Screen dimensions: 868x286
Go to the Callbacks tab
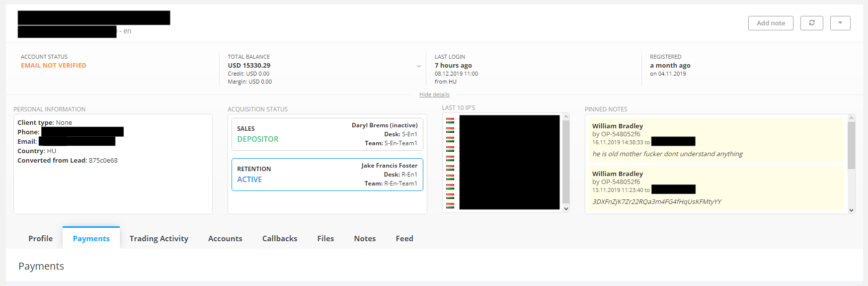coord(280,238)
